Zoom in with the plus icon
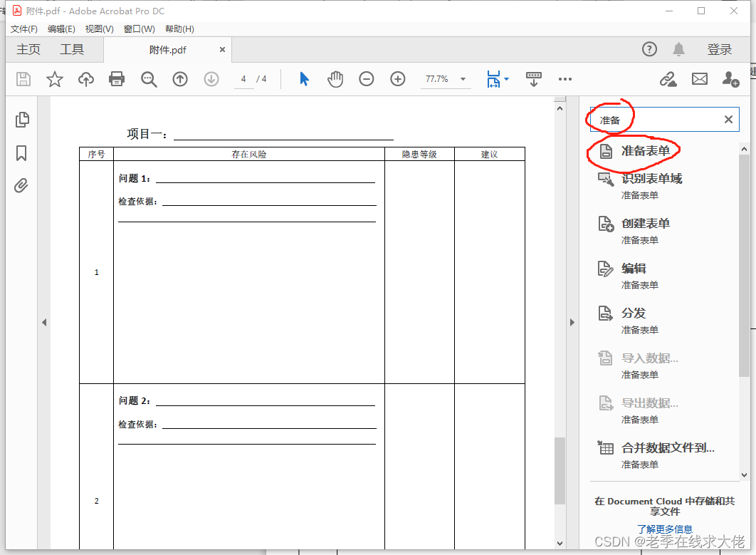Screen dimensions: 756x555 point(398,78)
